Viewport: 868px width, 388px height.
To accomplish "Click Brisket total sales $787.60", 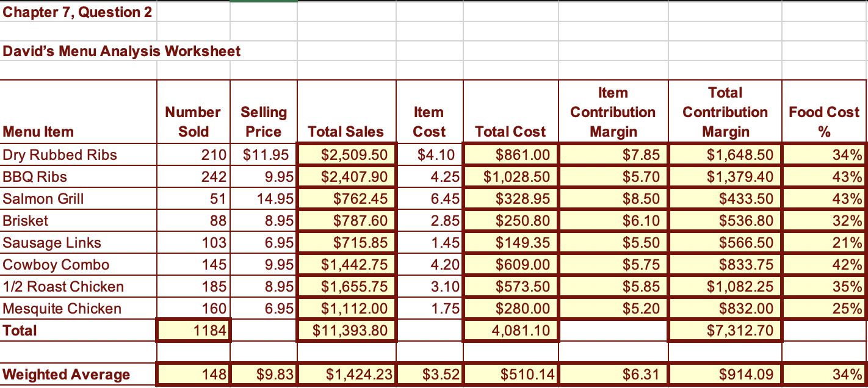I will coord(347,220).
